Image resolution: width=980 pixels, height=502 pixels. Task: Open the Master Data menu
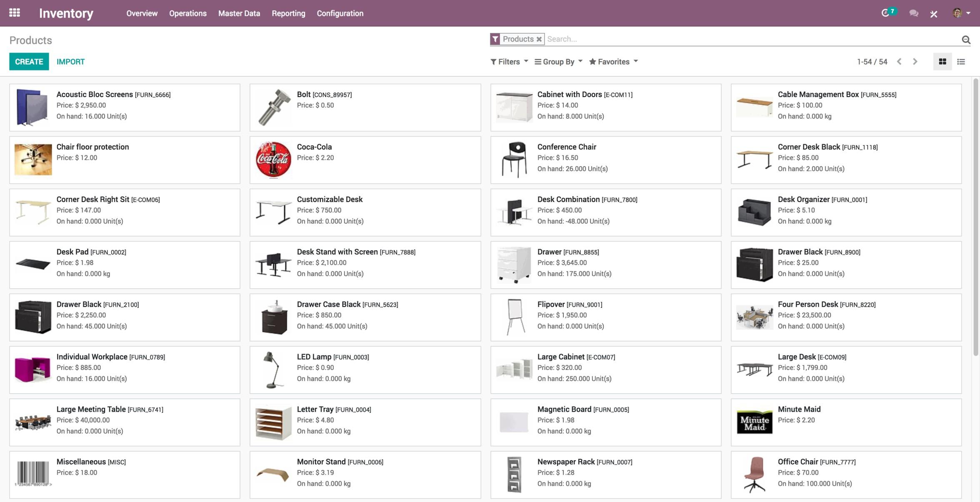pyautogui.click(x=240, y=13)
